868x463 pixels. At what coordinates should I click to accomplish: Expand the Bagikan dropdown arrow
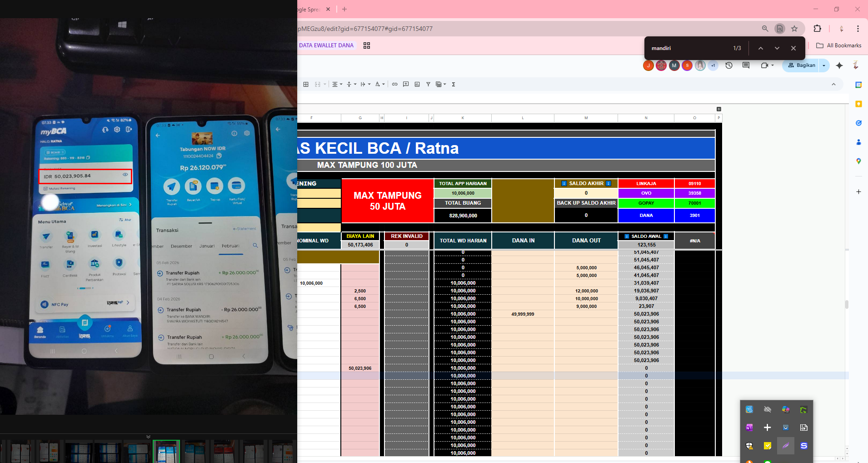(824, 65)
